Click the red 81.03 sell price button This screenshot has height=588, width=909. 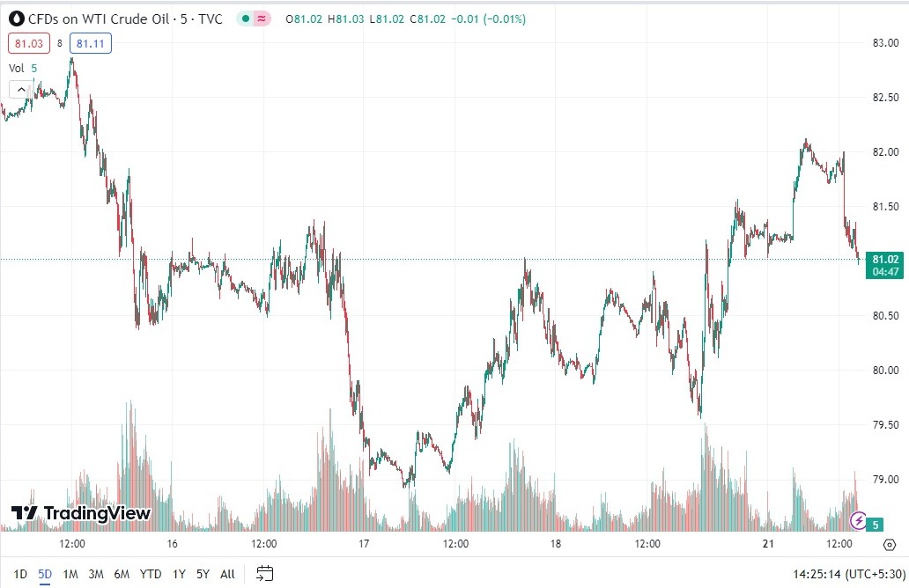(x=27, y=43)
